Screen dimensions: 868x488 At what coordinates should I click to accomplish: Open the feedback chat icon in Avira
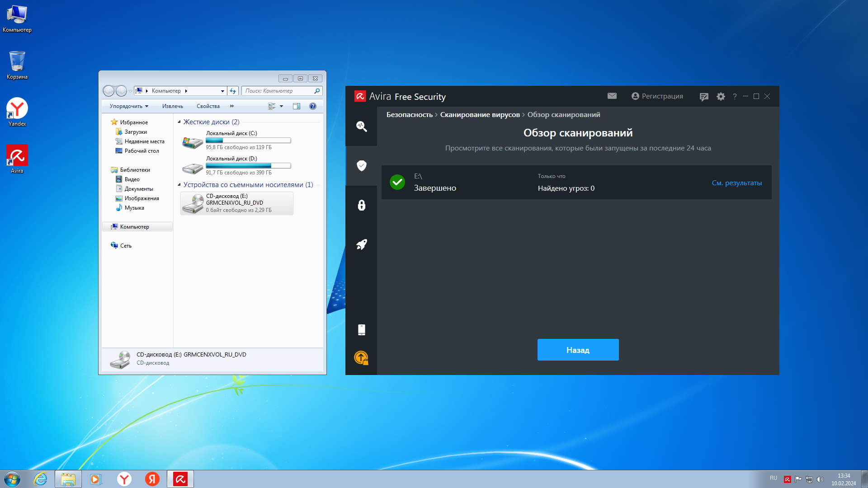coord(703,96)
